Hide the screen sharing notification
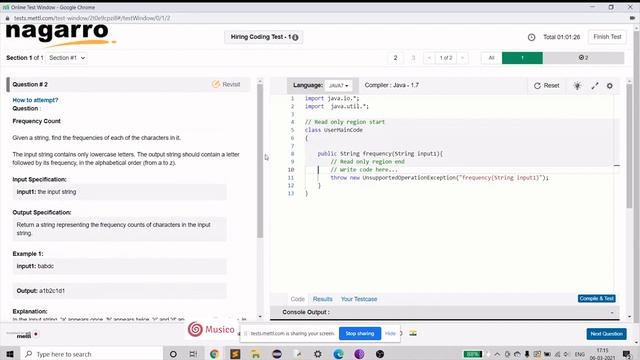 point(390,333)
